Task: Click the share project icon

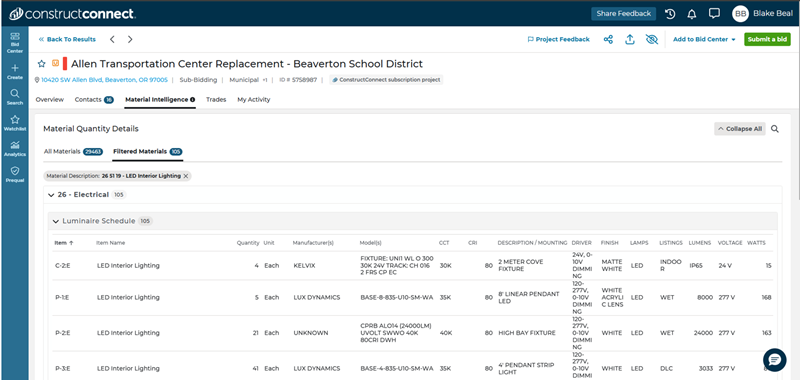Action: tap(608, 39)
